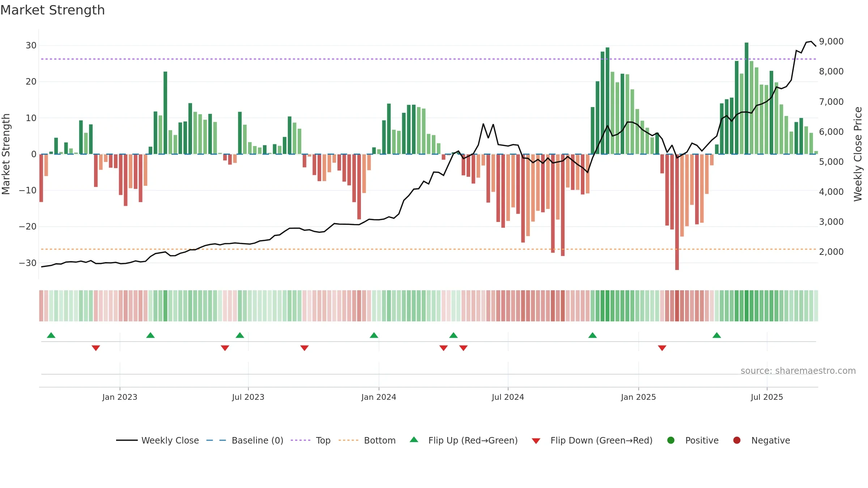The height and width of the screenshot is (488, 868).
Task: Click the red triangle icon in the legend
Action: [x=536, y=441]
